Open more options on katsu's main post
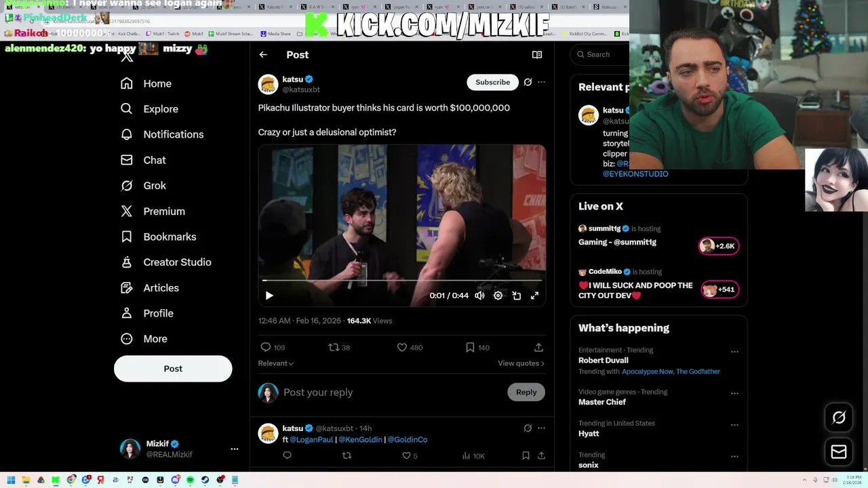Screen dimensions: 868x488 [x=541, y=82]
